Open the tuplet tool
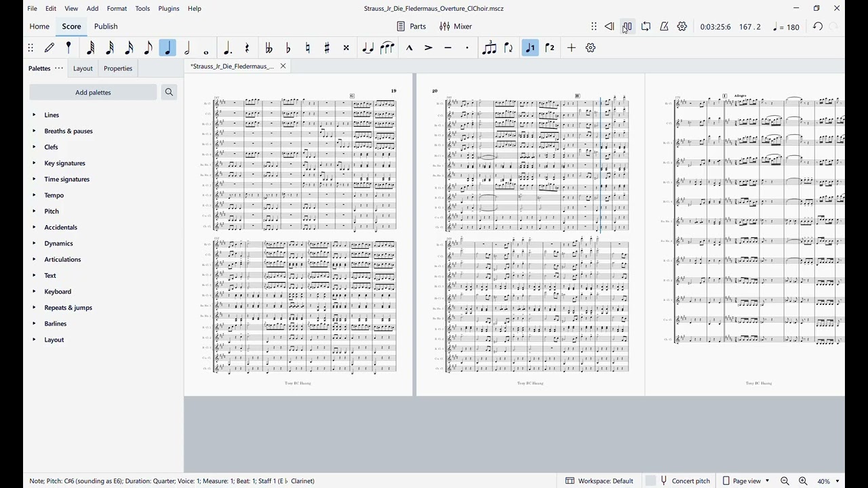Viewport: 868px width, 488px height. pos(489,48)
